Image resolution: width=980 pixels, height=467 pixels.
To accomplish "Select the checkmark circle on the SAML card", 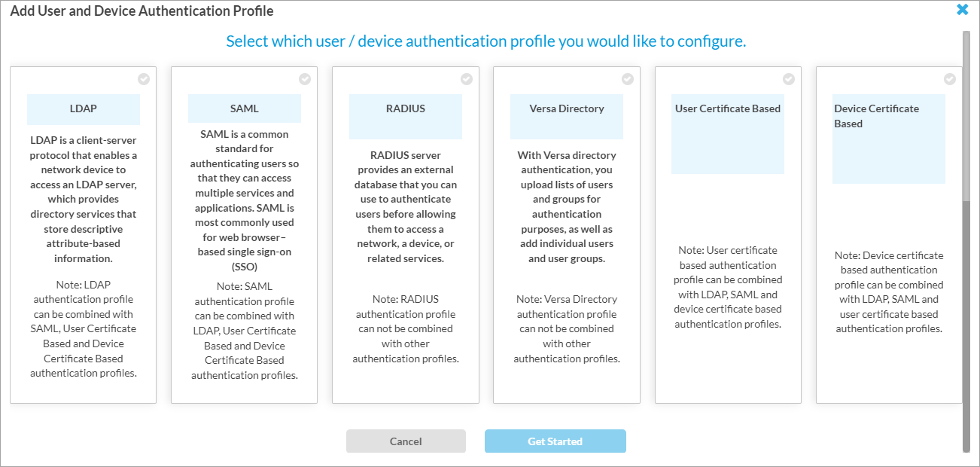I will point(304,78).
